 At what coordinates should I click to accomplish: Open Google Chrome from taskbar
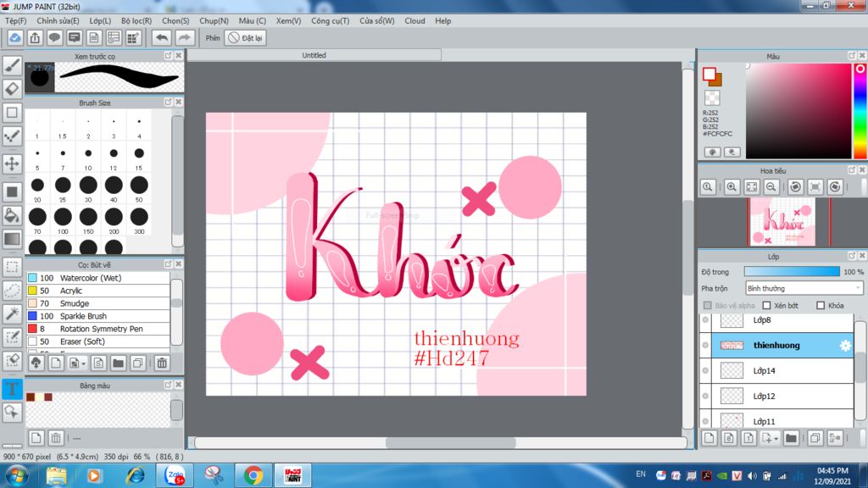253,475
